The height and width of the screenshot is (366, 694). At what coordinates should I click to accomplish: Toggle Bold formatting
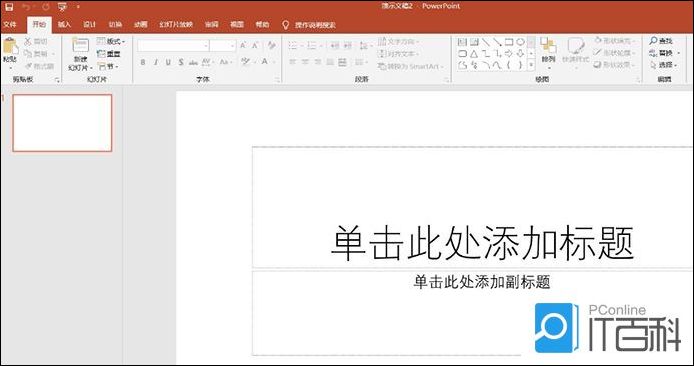coord(143,62)
